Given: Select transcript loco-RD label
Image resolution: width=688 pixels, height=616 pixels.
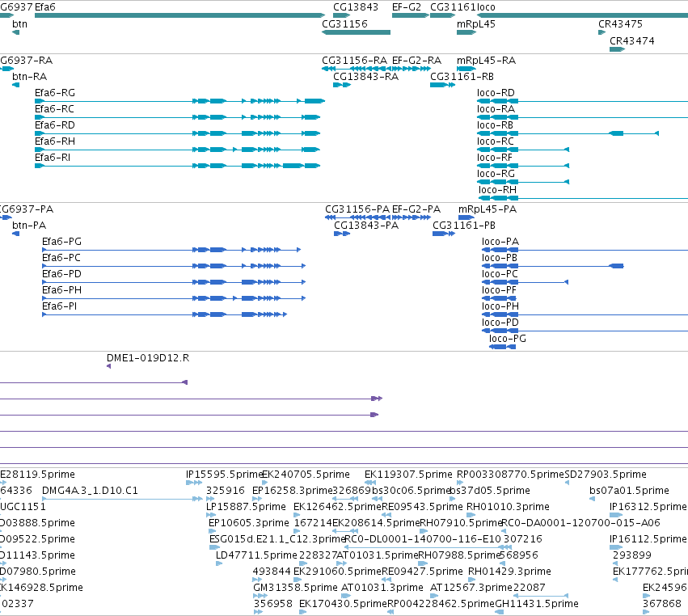Looking at the screenshot, I should tap(496, 93).
